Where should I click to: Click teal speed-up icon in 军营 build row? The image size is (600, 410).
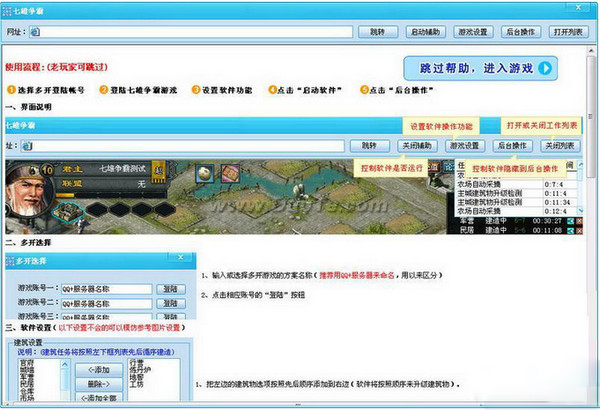click(x=571, y=221)
